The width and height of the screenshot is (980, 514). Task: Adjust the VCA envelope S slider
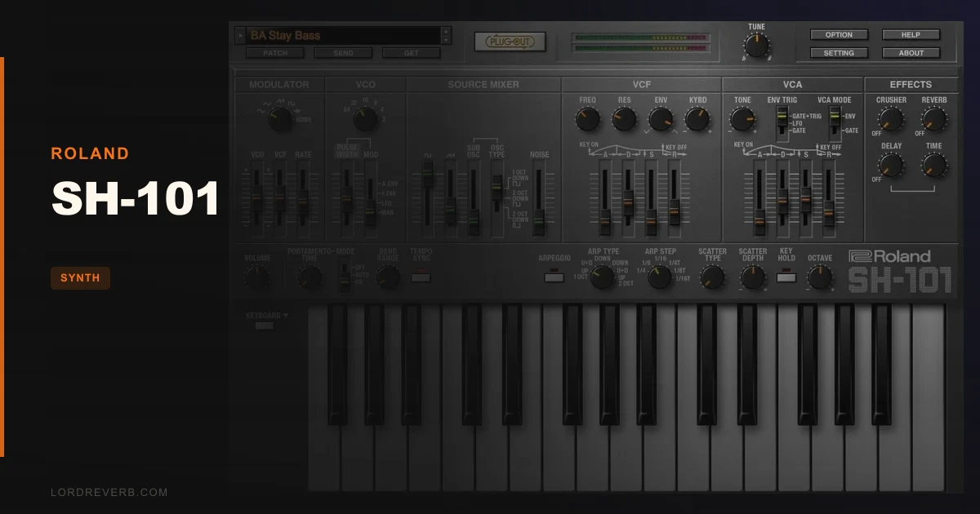click(x=806, y=198)
